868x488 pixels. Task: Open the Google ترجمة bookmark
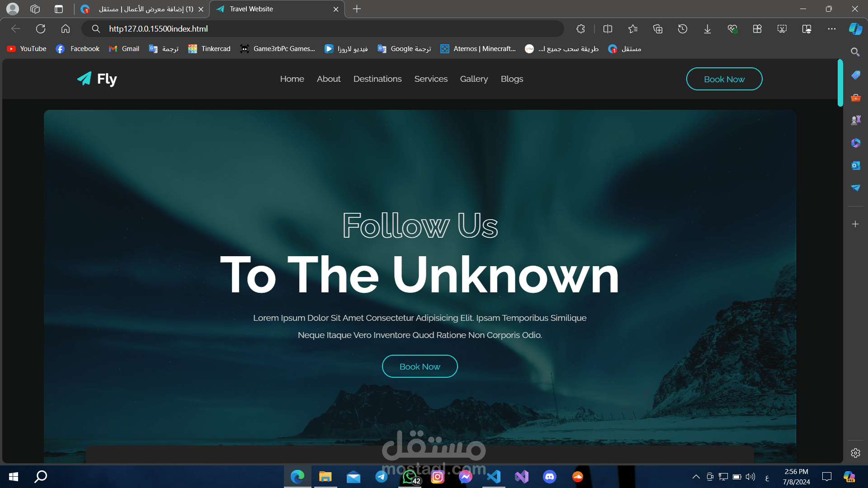[x=404, y=49]
